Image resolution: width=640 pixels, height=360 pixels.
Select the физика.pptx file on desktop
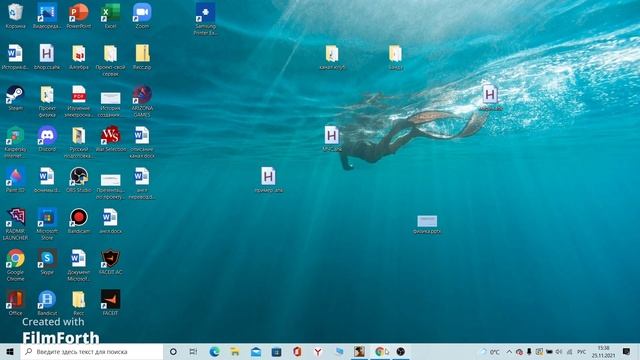tap(427, 224)
